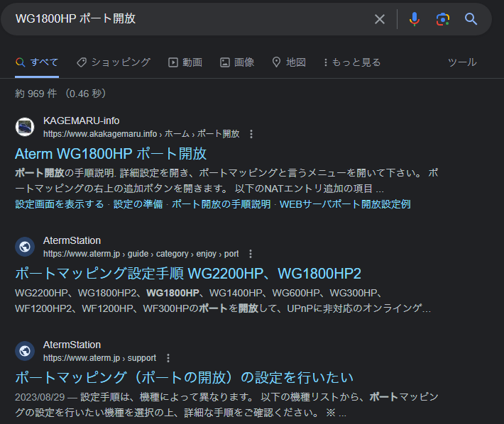504x424 pixels.
Task: Open the Aterm WG1800HP ポート開放 result
Action: [x=111, y=154]
